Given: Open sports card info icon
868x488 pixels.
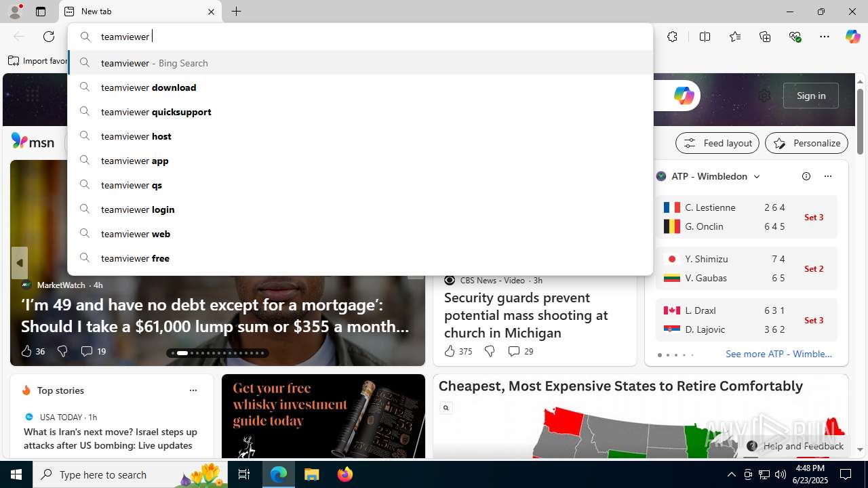Looking at the screenshot, I should coord(806,176).
